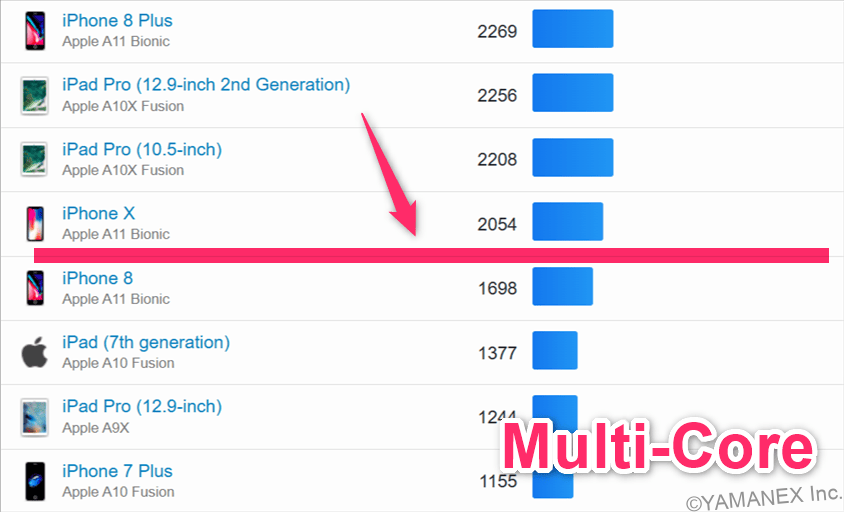Viewport: 844px width, 512px height.
Task: Click the iPhone 7 Plus device thumbnail
Action: coord(35,481)
